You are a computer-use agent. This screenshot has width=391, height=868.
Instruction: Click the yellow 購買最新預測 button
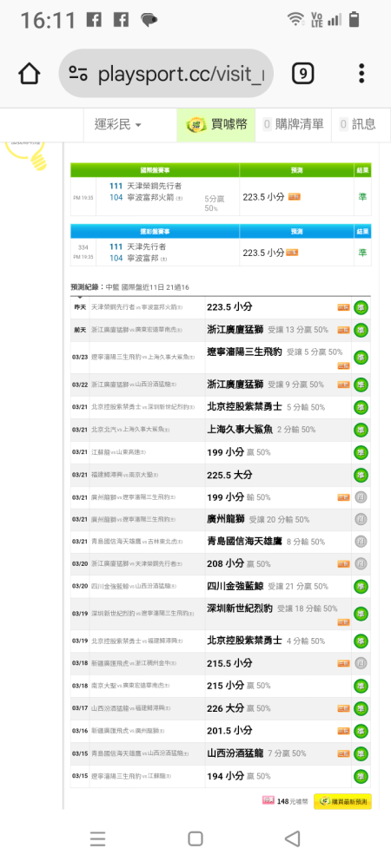click(x=342, y=801)
